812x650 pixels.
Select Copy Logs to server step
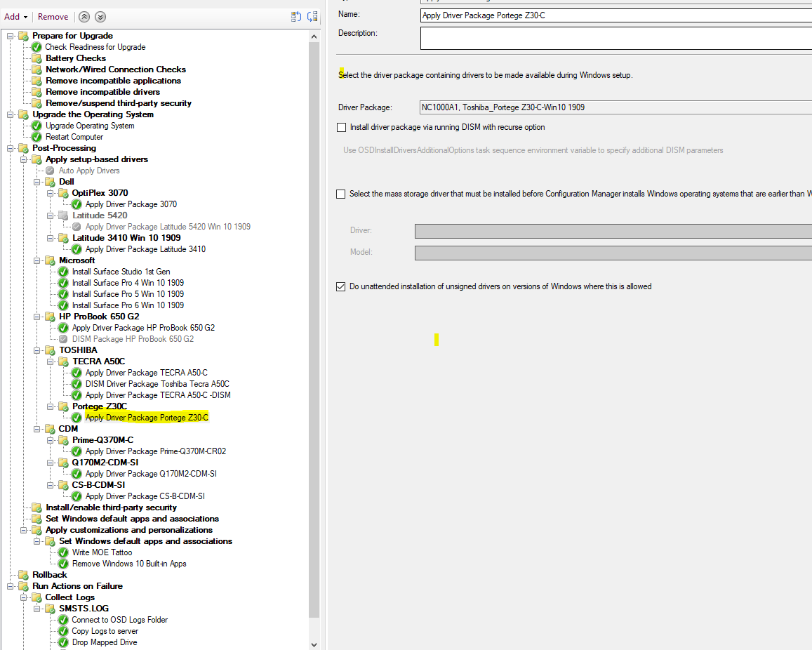[x=105, y=631]
